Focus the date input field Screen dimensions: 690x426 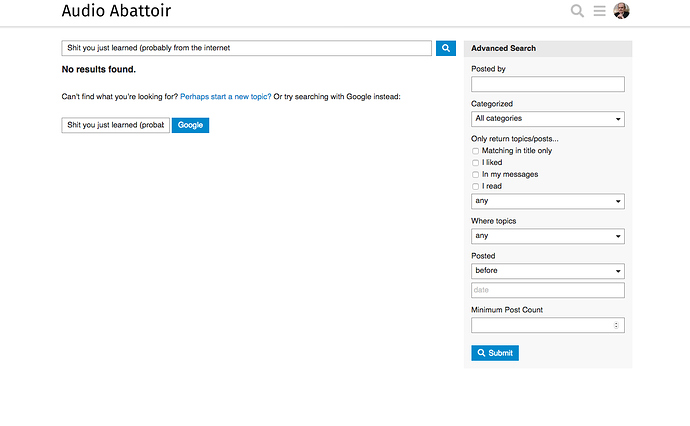tap(547, 290)
